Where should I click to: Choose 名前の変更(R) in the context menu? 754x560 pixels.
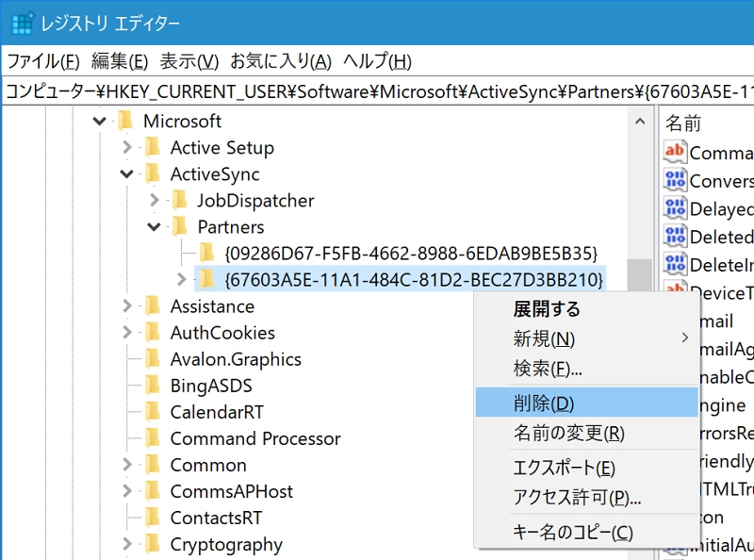[586, 433]
